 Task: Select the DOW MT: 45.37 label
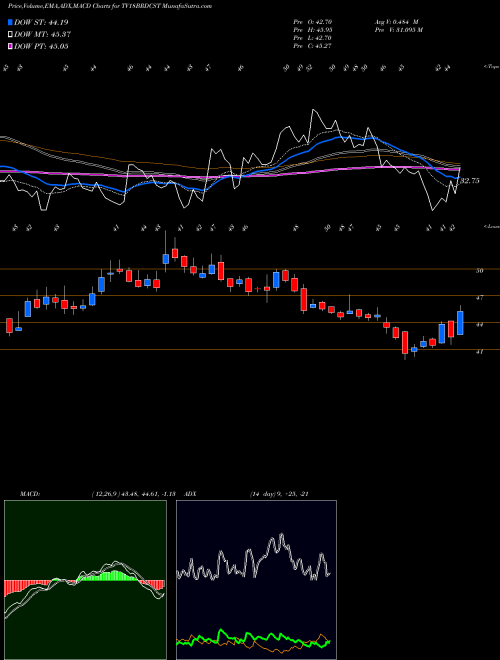click(42, 35)
